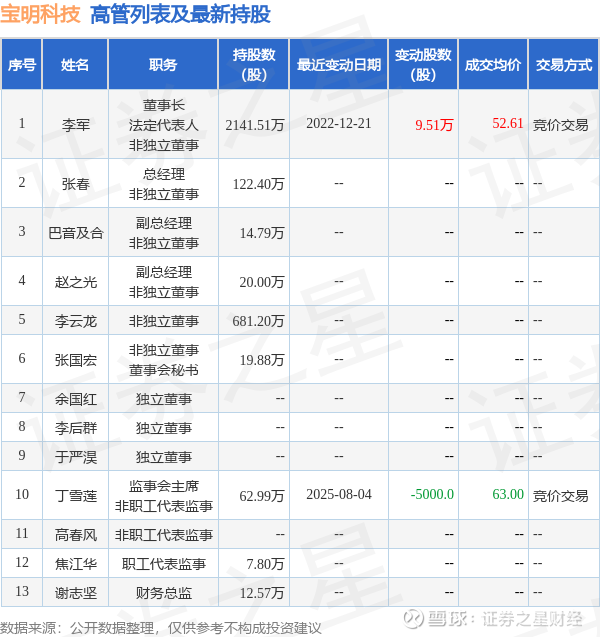Screen dimensions: 600x637
Task: Click the holding 7.80万
Action: (x=265, y=564)
